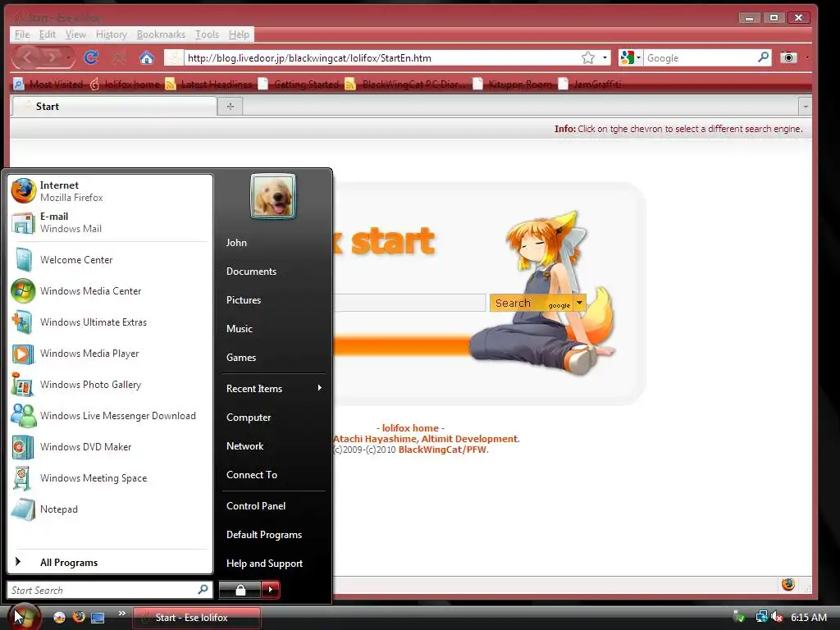Screen dimensions: 840x630
Task: Click the Google search input field
Action: (700, 58)
